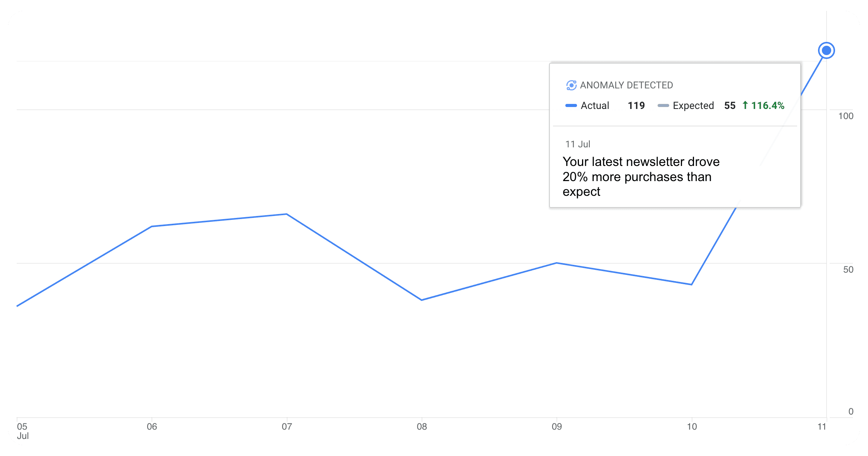Click the anomaly detected insights icon
868x456 pixels.
tap(571, 85)
